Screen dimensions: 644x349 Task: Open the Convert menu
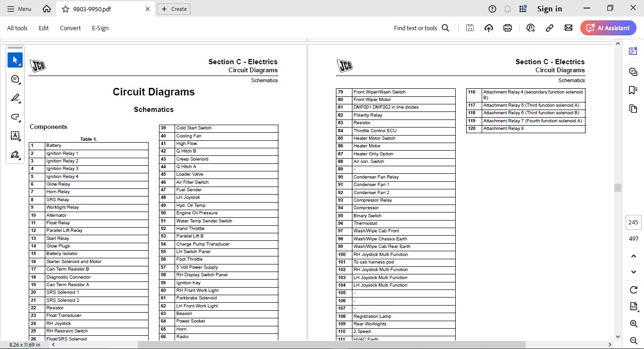(70, 28)
